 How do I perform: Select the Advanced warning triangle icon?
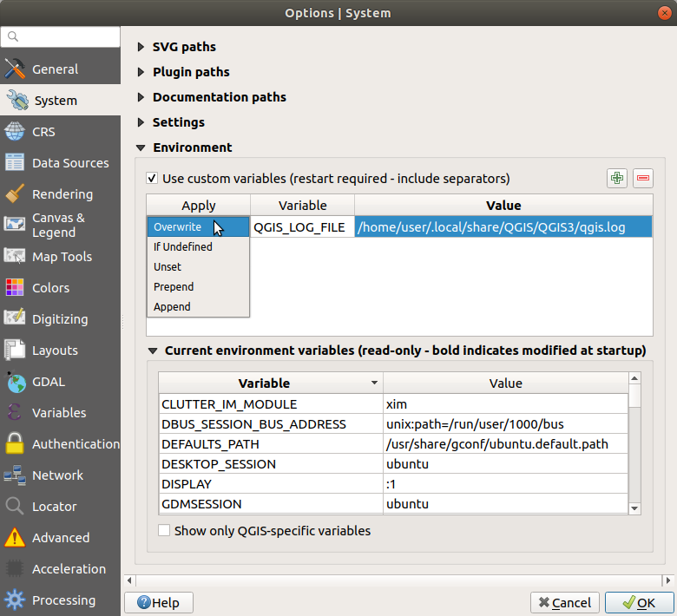click(15, 538)
